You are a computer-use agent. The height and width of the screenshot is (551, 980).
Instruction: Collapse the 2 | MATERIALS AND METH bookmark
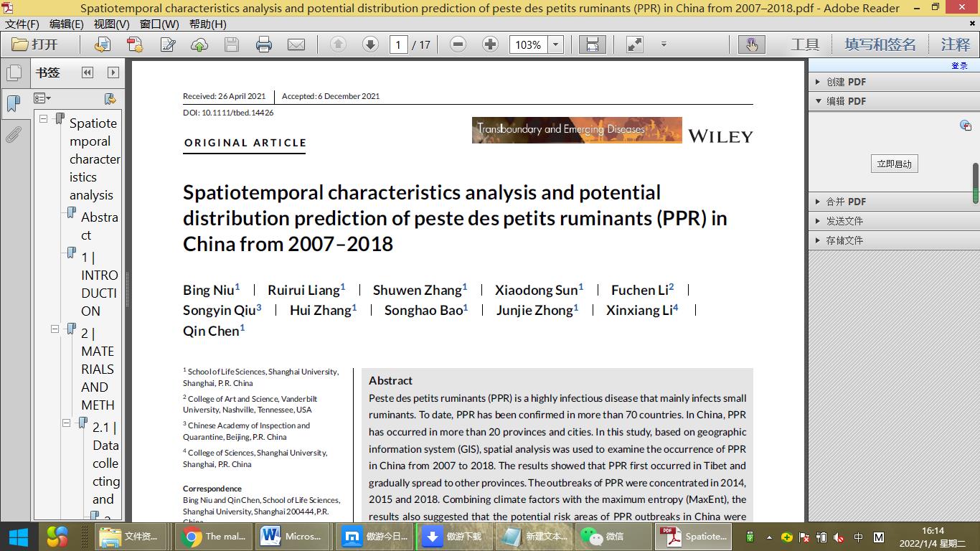[55, 329]
